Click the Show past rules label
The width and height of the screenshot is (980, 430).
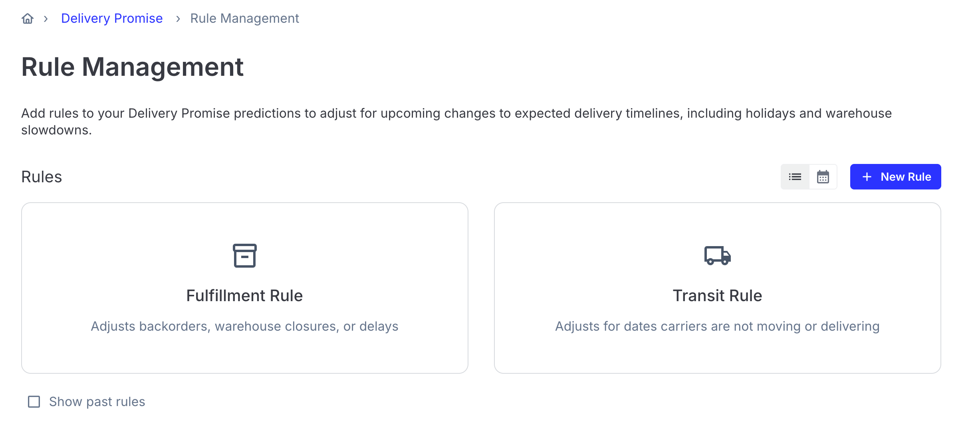click(x=97, y=402)
